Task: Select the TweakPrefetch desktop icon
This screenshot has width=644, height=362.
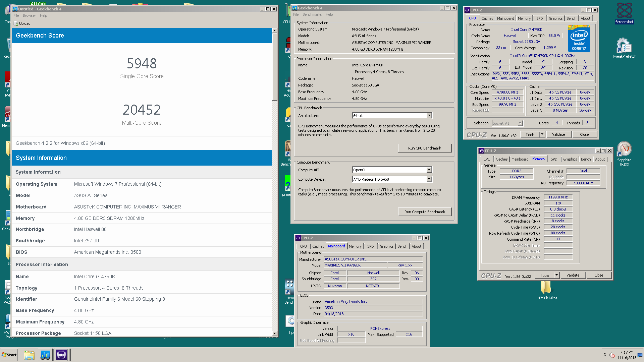Action: pos(624,48)
